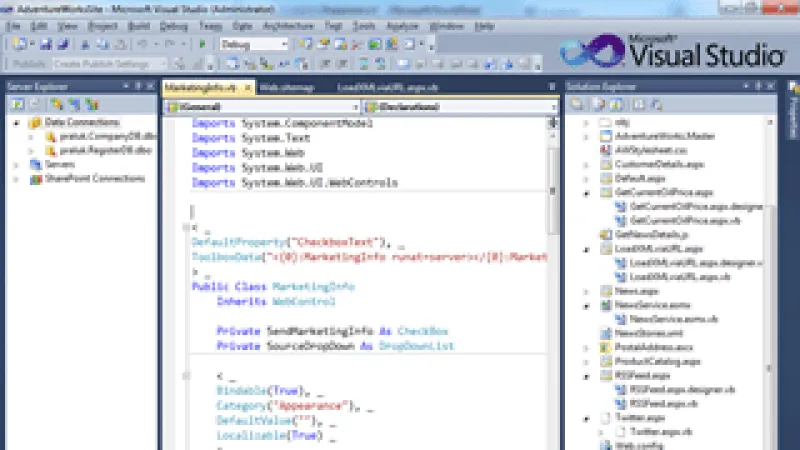The height and width of the screenshot is (450, 800).
Task: Click the Save All toolbar icon
Action: coord(63,44)
